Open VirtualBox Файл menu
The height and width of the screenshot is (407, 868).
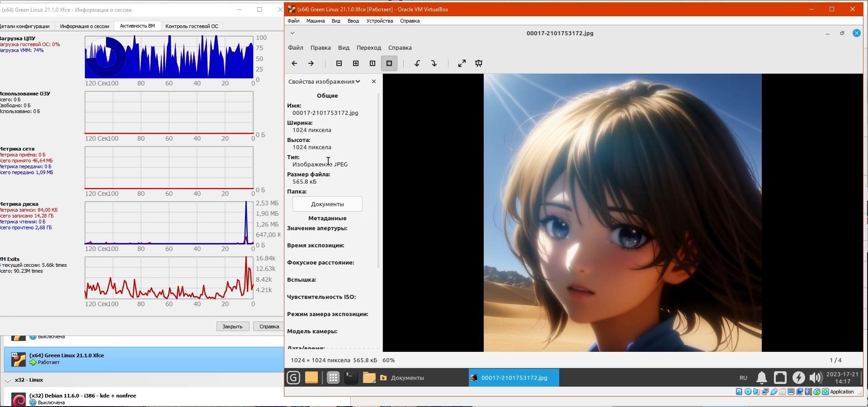[293, 21]
